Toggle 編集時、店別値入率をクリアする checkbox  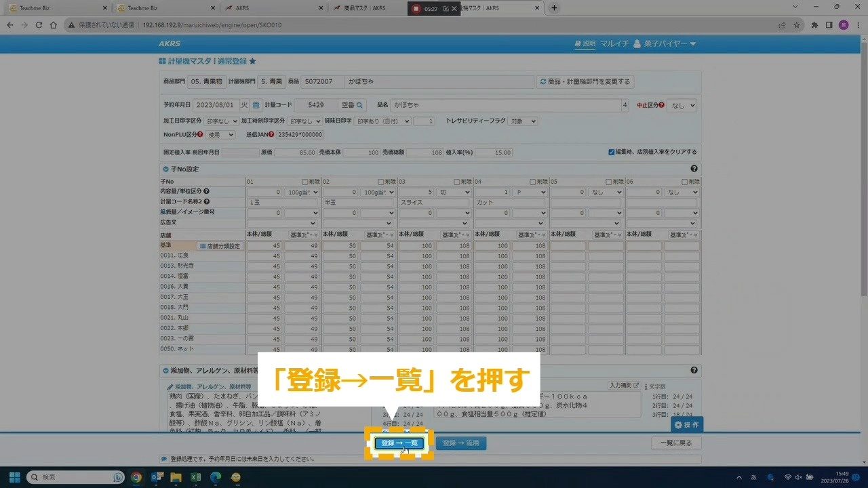pos(612,152)
